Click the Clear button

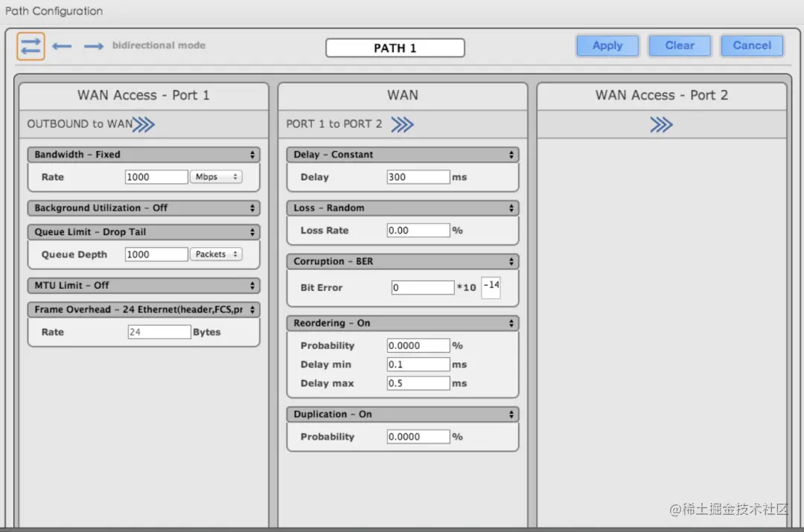(x=680, y=45)
